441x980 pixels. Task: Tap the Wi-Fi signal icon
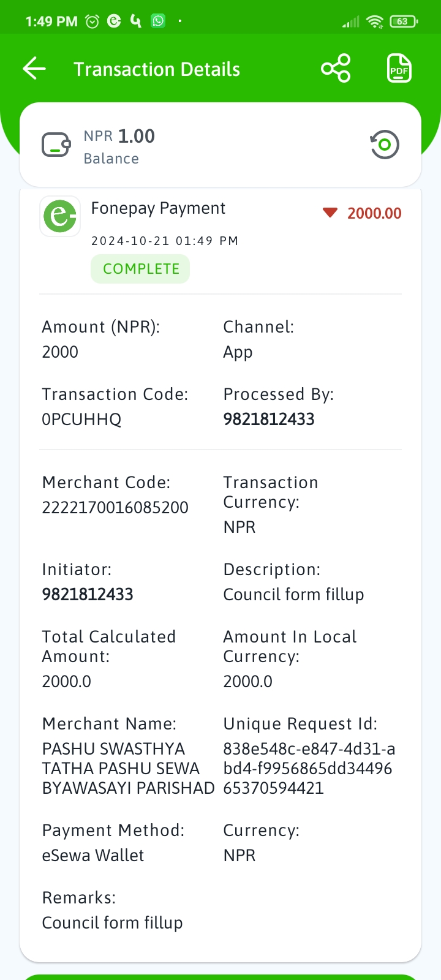pos(374,21)
